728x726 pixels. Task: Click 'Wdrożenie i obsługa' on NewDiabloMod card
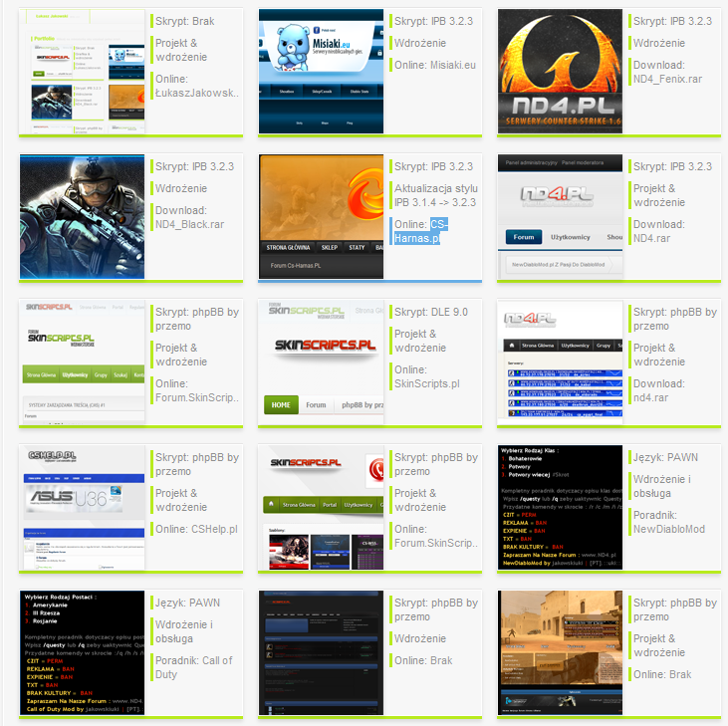tap(661, 486)
